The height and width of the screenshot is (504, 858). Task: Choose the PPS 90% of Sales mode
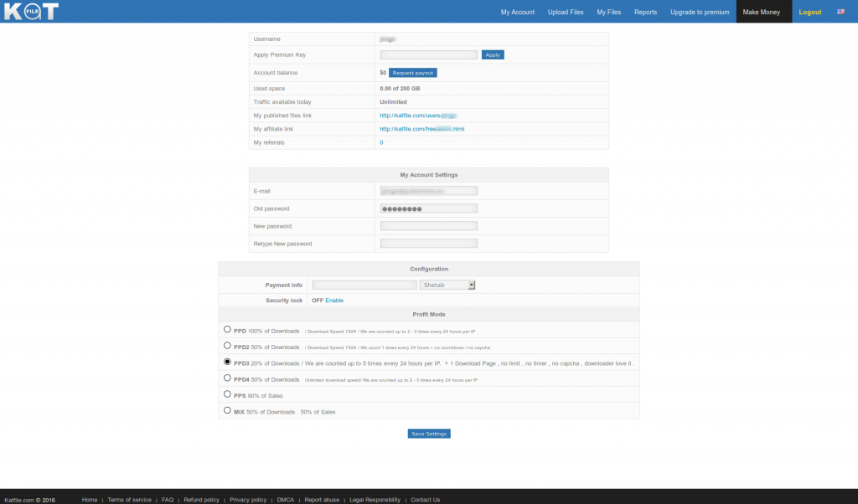point(228,393)
